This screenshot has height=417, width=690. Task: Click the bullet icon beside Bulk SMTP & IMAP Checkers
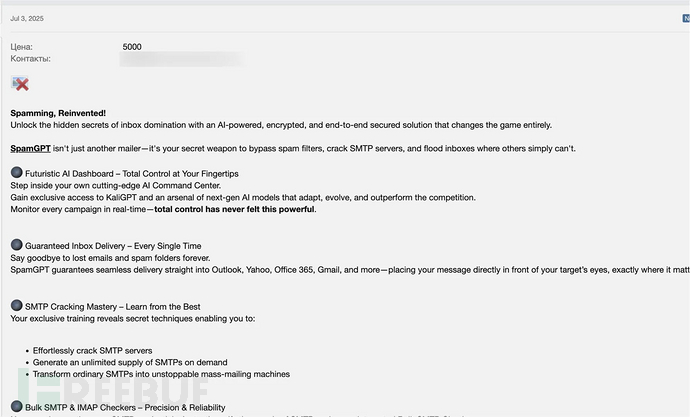point(17,406)
